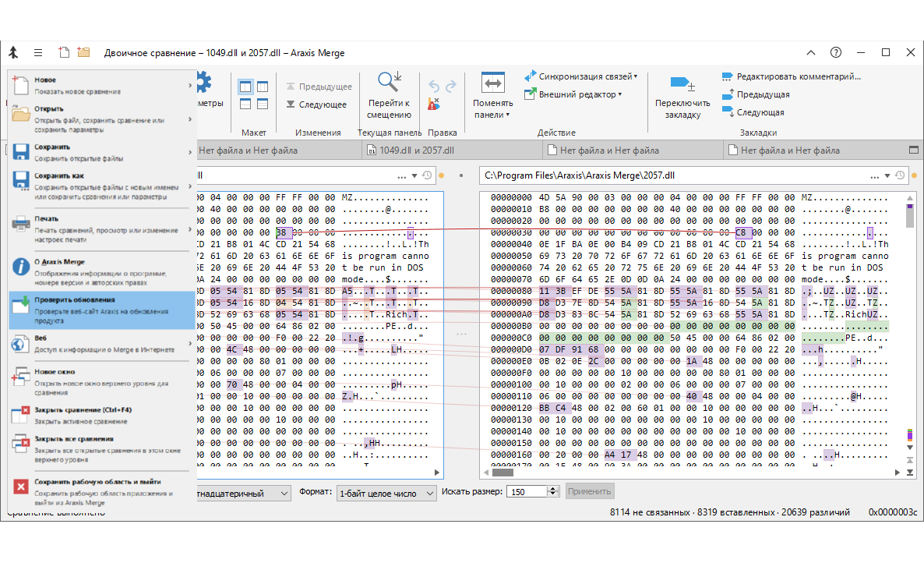Open the Внешний редактор dropdown
Image resolution: width=924 pixels, height=563 pixels.
click(573, 94)
